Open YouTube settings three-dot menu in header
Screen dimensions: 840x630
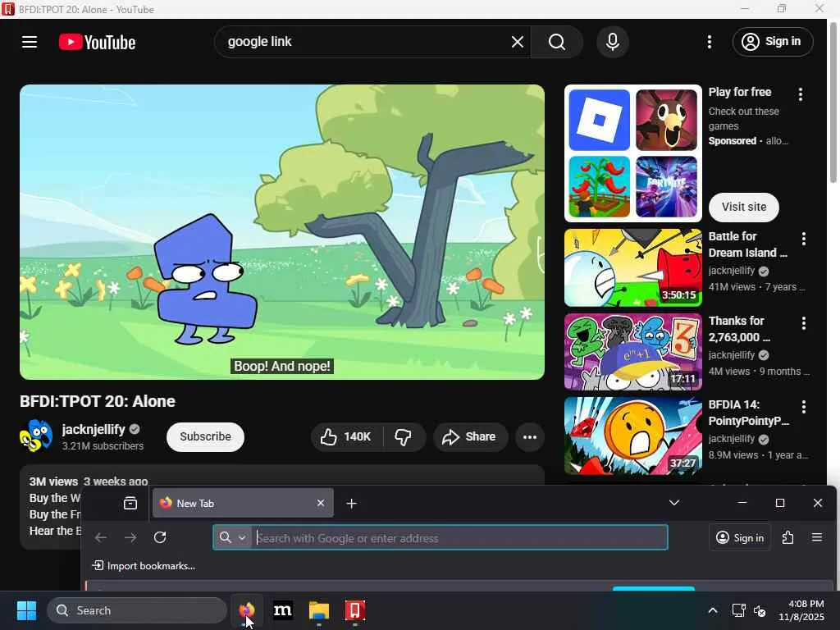click(x=710, y=42)
